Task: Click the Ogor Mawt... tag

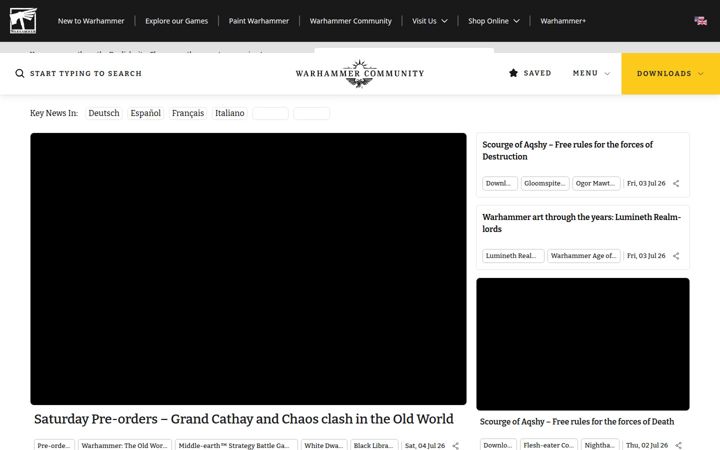Action: tap(596, 183)
